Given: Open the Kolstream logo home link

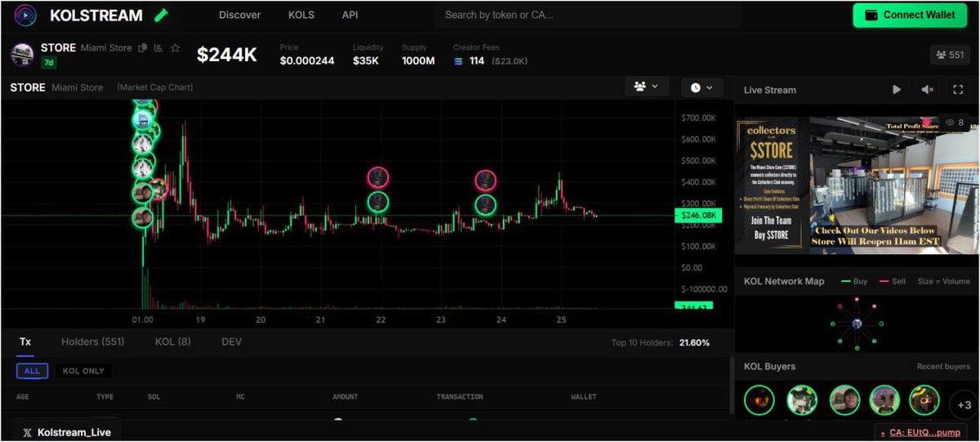Looking at the screenshot, I should 25,16.
